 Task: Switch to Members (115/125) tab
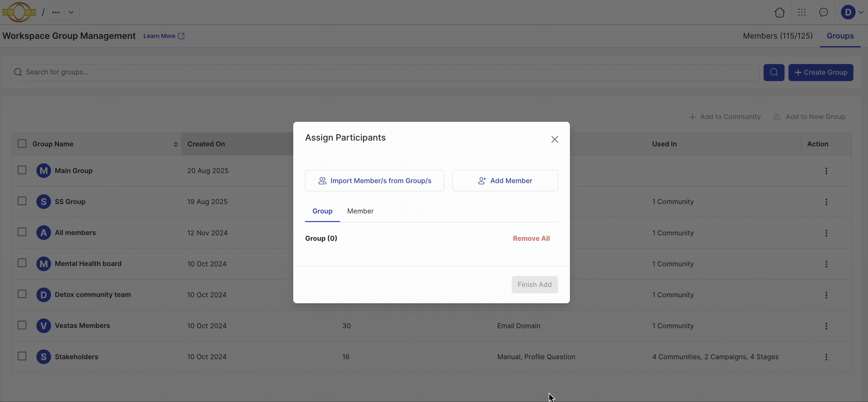[x=778, y=36]
